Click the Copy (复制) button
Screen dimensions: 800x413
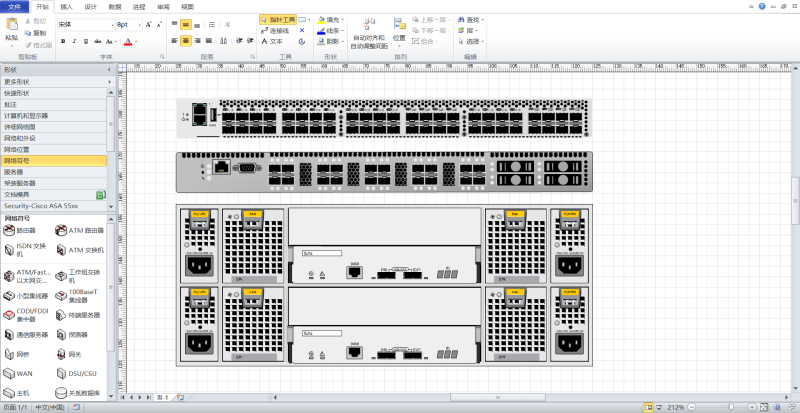pyautogui.click(x=35, y=33)
